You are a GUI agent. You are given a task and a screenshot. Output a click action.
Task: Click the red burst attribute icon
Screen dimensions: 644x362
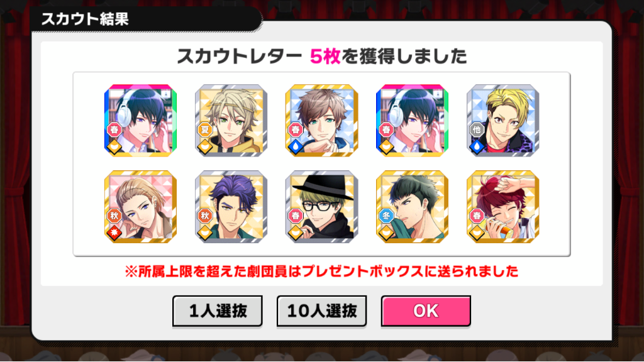click(114, 233)
